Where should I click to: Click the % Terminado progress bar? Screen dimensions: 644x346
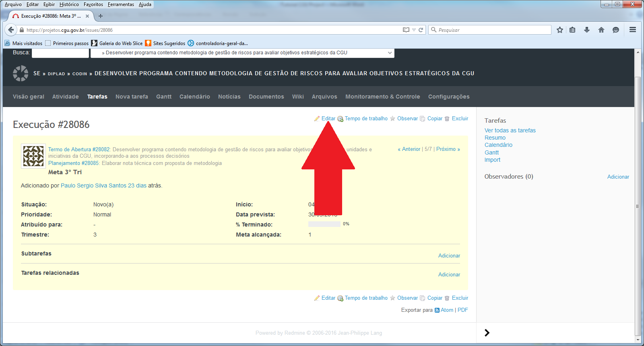(x=324, y=224)
